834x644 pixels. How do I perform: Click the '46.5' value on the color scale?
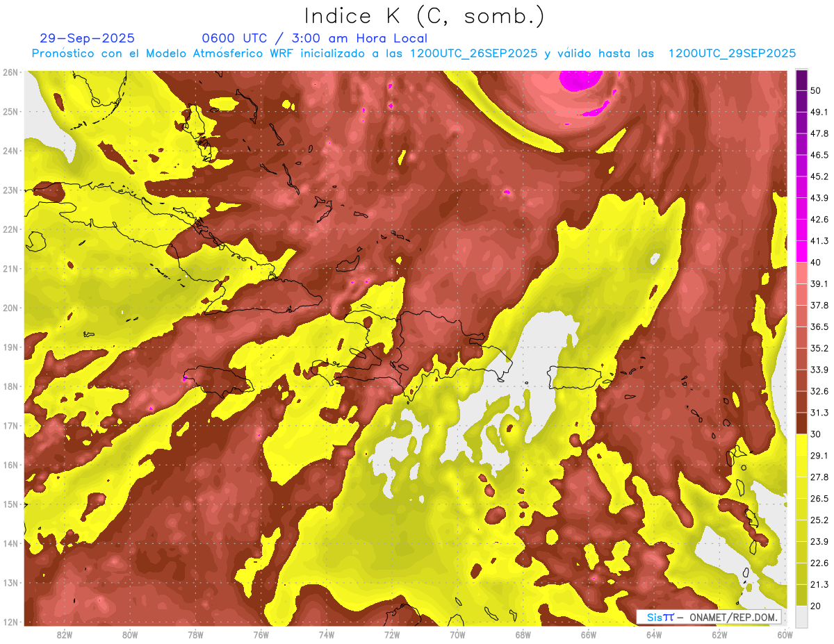coord(819,155)
